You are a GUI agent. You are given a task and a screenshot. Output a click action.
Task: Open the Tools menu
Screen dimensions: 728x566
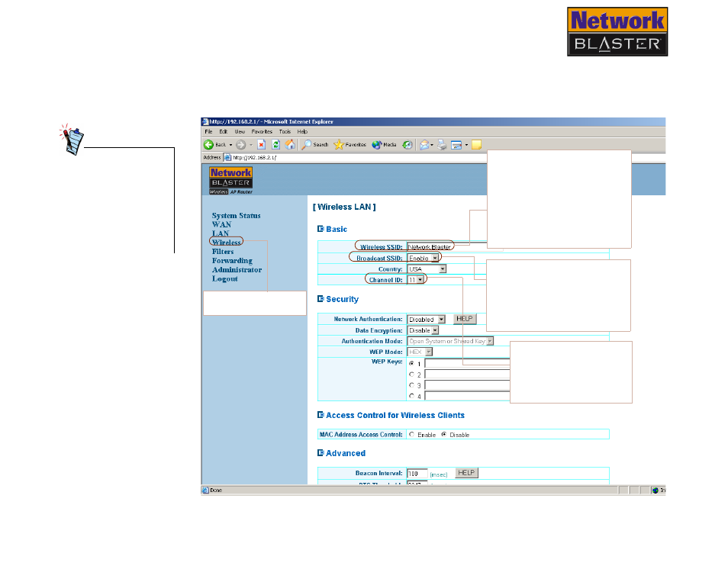[x=285, y=132]
